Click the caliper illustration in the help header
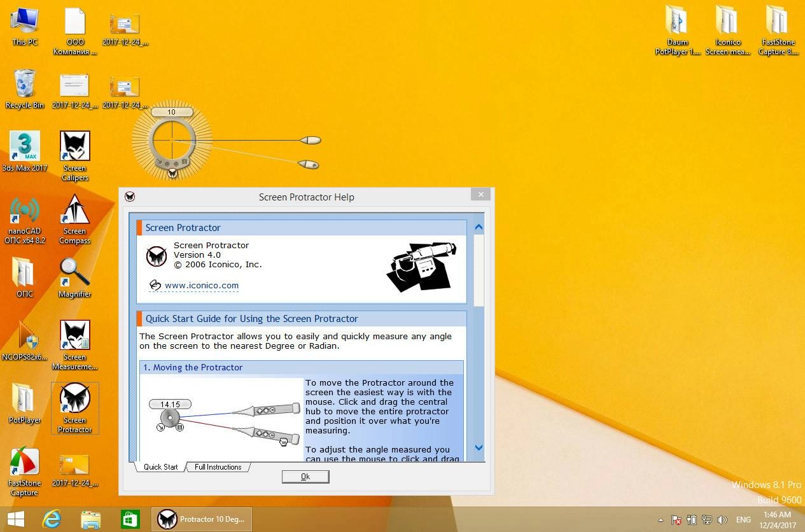This screenshot has width=805, height=532. [x=421, y=267]
